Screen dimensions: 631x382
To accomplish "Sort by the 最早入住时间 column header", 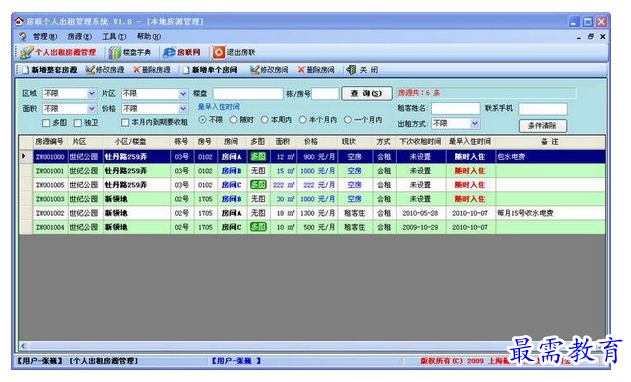I will pos(471,142).
